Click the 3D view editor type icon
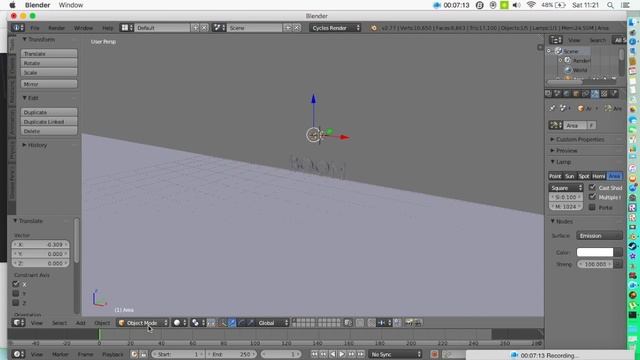Viewport: 640px width, 360px height. [x=18, y=322]
